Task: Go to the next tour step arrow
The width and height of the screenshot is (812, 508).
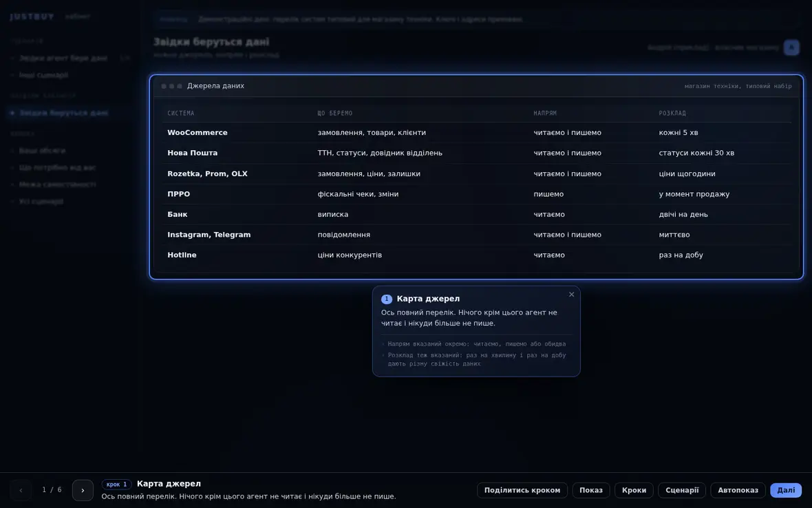Action: [83, 490]
